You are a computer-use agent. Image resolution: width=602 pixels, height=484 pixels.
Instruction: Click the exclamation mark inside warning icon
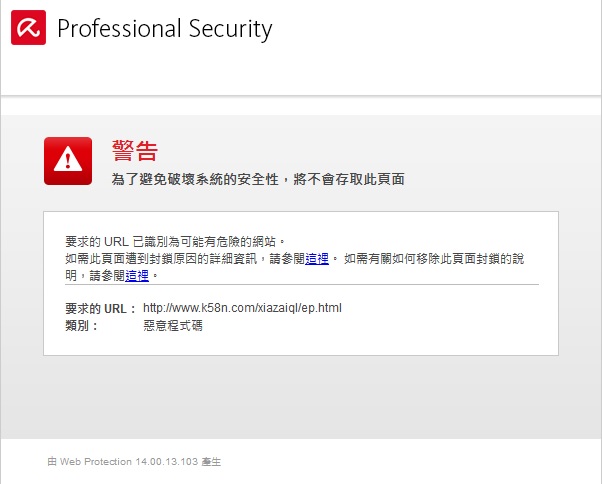(68, 160)
